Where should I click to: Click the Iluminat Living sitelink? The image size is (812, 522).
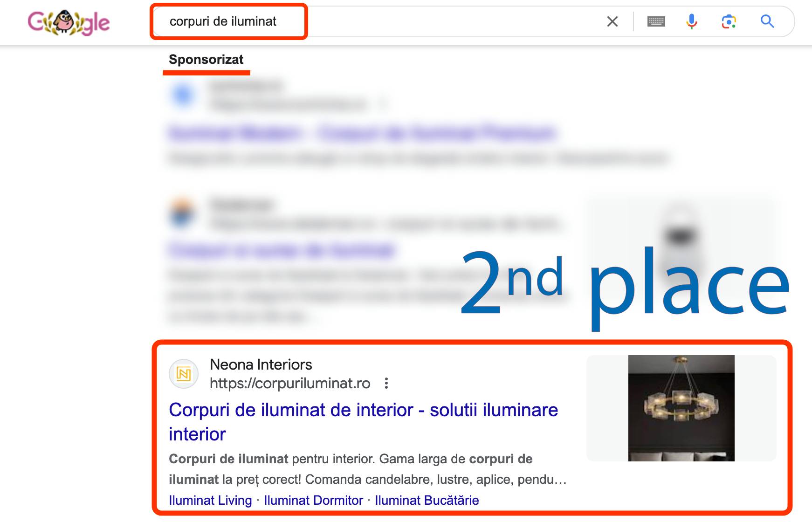coord(210,501)
